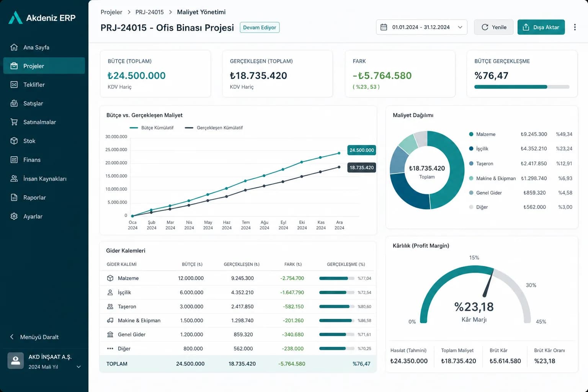Toggle Bütçe Kümülatif legend series
The height and width of the screenshot is (392, 588).
pyautogui.click(x=152, y=128)
